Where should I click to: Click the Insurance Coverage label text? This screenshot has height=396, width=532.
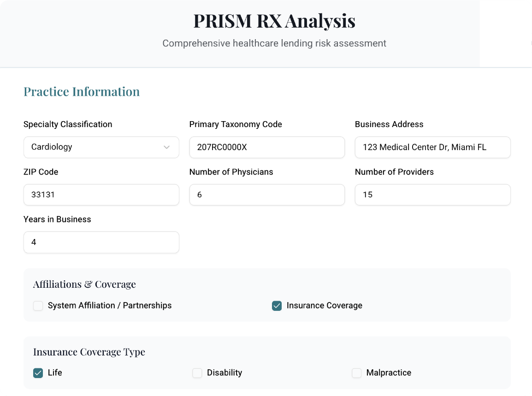click(x=325, y=305)
